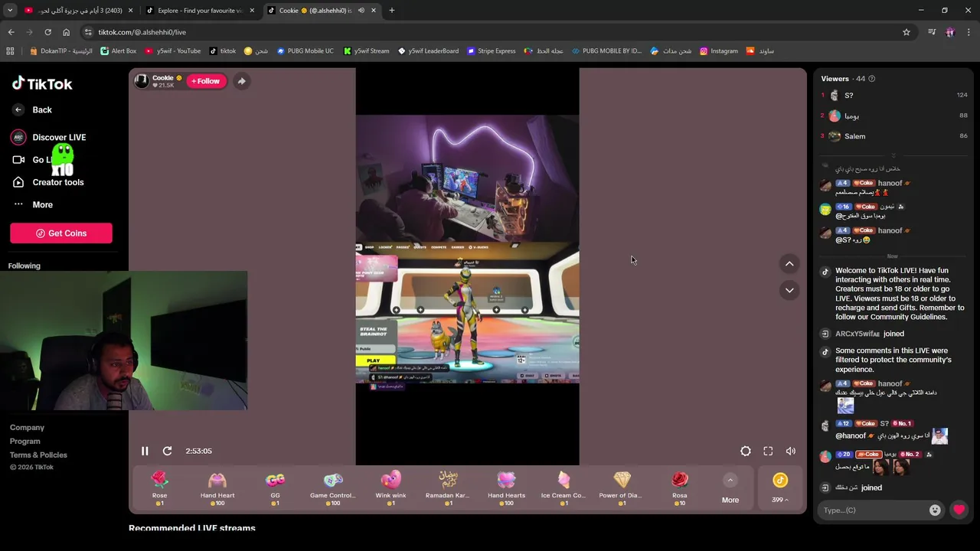Open a new browser tab
Screen dimensions: 980x551
(392, 11)
